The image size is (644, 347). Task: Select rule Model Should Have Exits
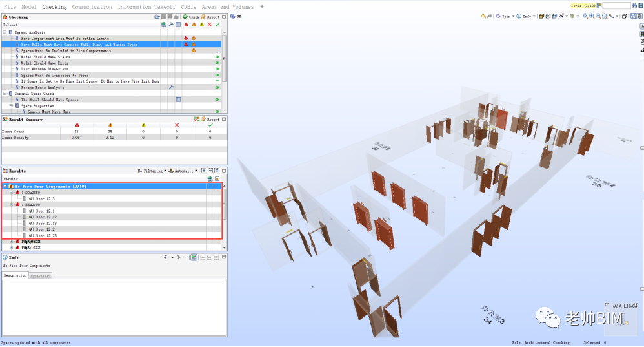point(45,63)
